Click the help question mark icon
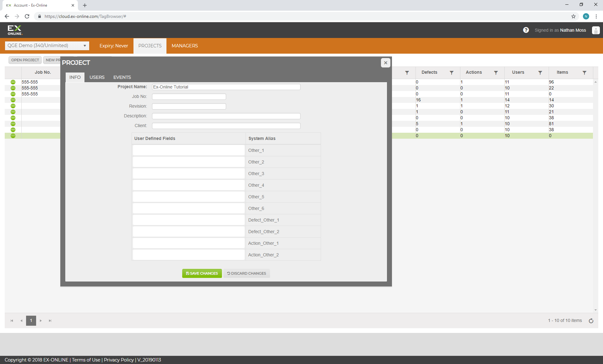Viewport: 603px width, 364px height. (x=526, y=30)
